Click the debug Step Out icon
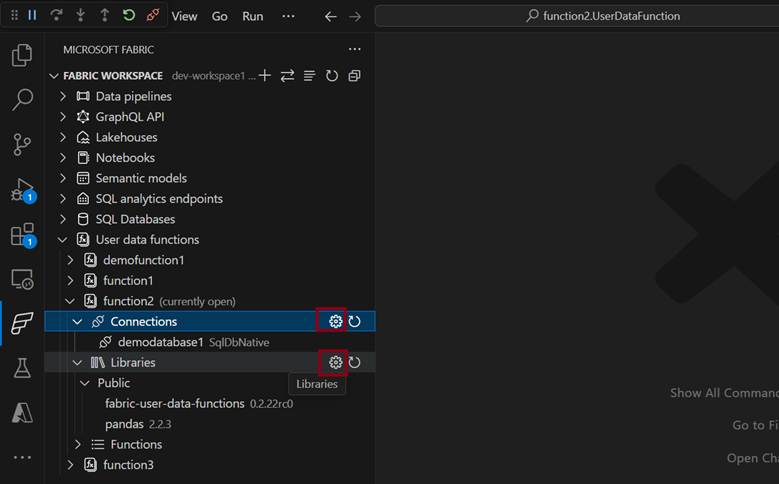 pos(104,15)
